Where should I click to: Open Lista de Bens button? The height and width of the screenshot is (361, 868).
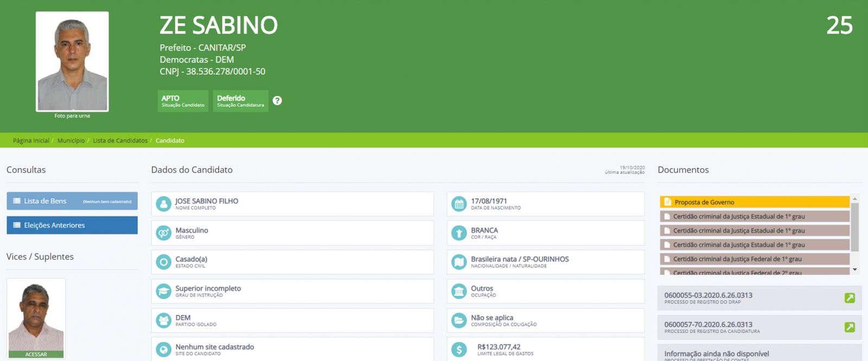point(72,201)
